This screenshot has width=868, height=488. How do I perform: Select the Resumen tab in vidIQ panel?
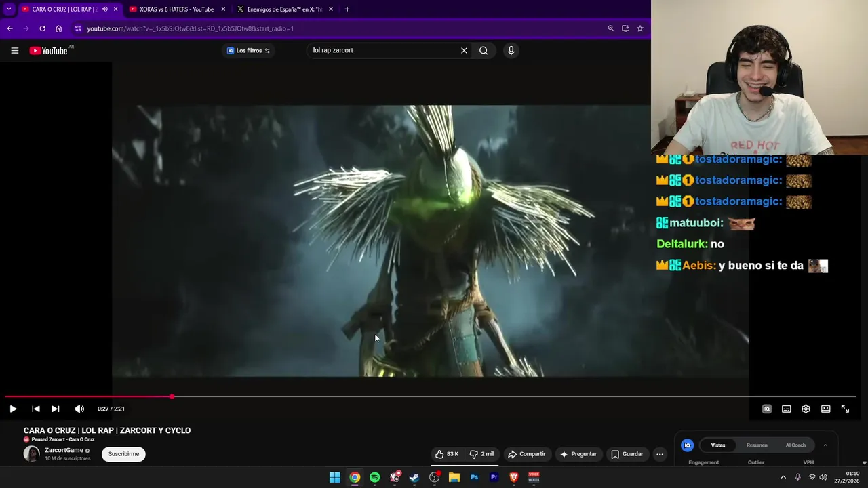click(757, 445)
